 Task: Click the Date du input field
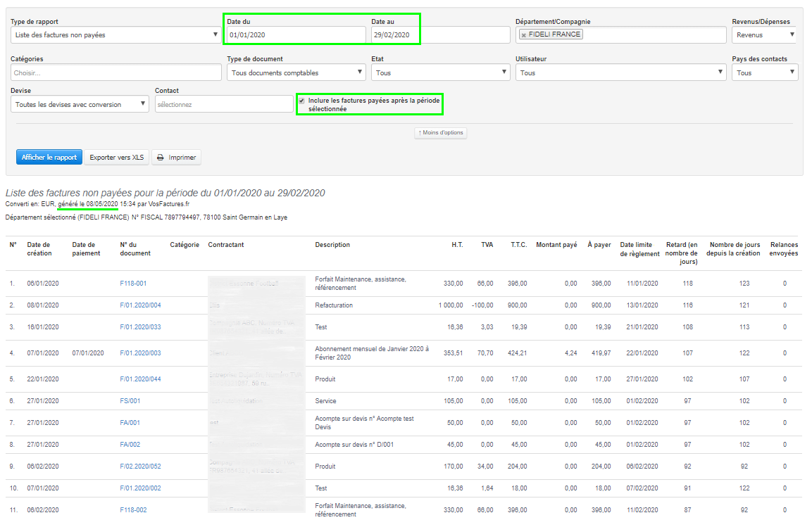[x=296, y=34]
